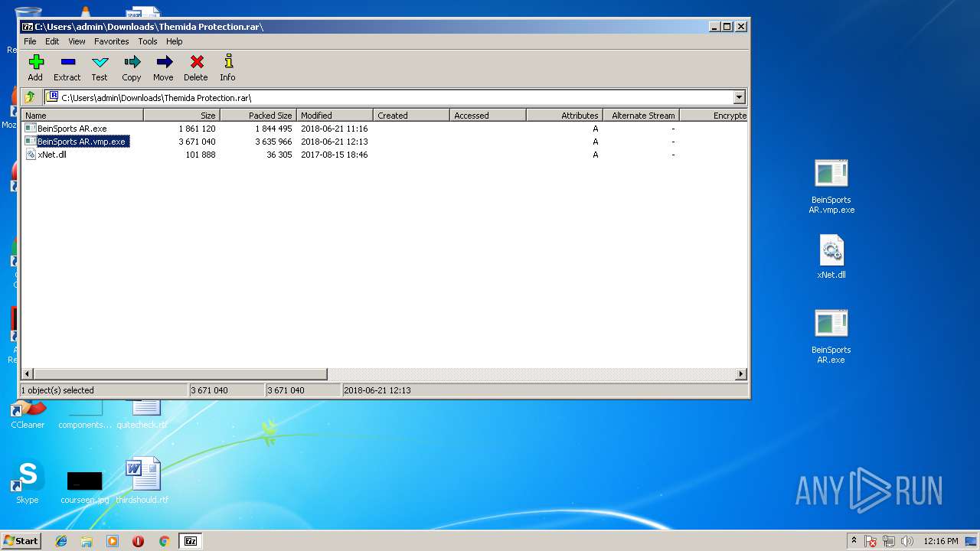The height and width of the screenshot is (551, 980).
Task: Open the View menu
Action: pyautogui.click(x=77, y=41)
